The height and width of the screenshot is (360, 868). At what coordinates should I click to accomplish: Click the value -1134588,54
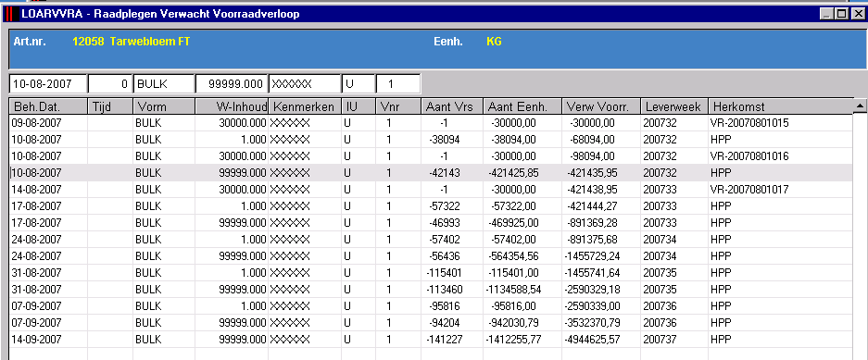pyautogui.click(x=513, y=290)
